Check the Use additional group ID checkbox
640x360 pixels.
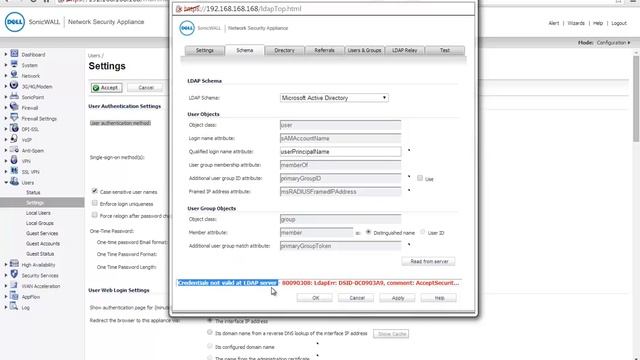coord(420,178)
